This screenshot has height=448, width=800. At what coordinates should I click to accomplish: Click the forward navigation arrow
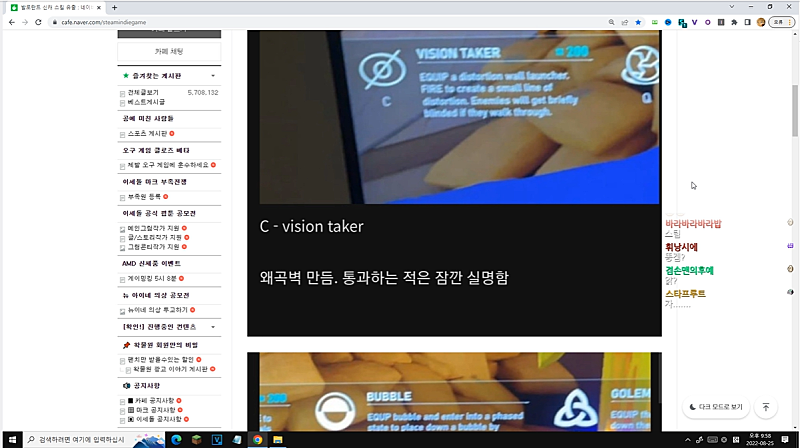[24, 22]
